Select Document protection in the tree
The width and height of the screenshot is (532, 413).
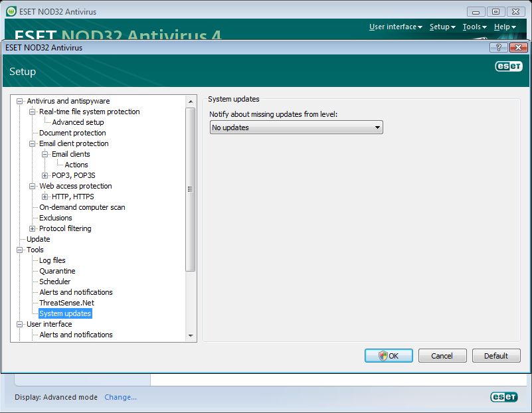[72, 133]
